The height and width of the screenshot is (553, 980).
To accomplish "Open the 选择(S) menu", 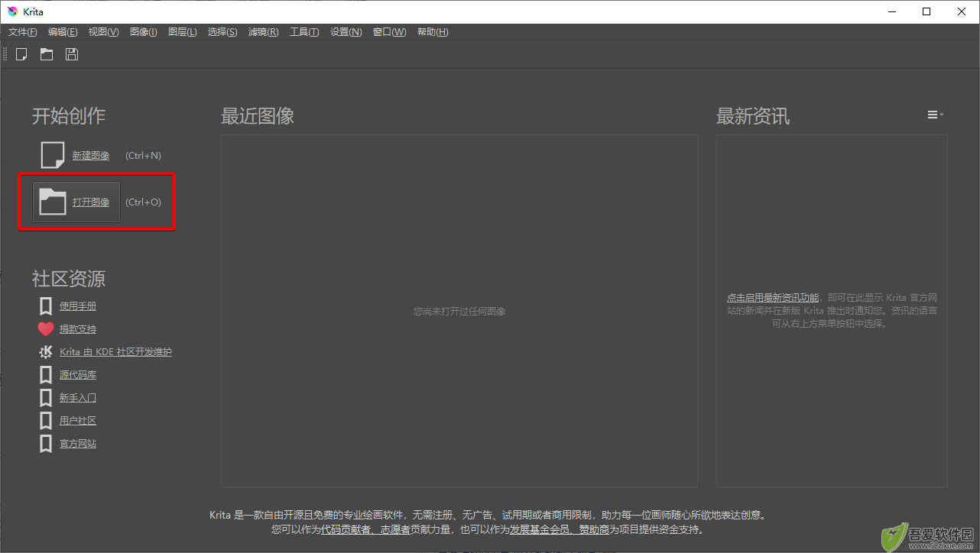I will (222, 32).
